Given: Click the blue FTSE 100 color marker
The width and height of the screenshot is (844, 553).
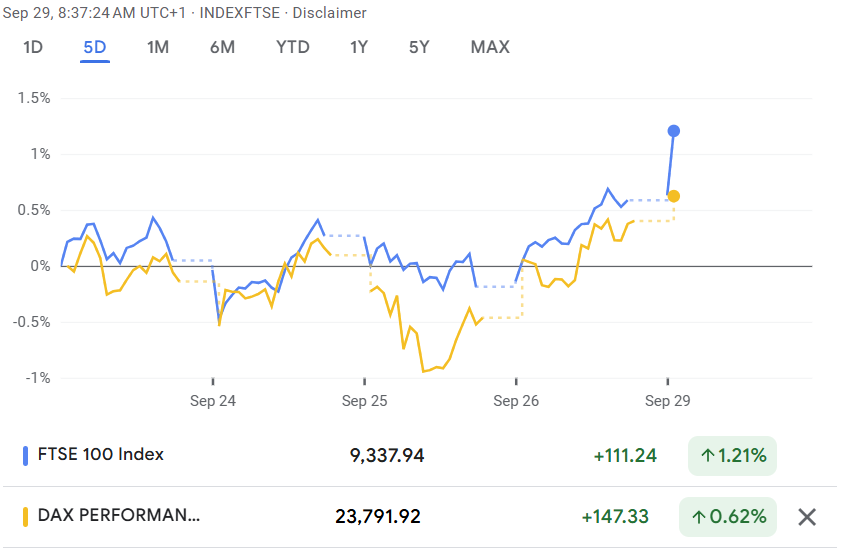Looking at the screenshot, I should (x=25, y=456).
